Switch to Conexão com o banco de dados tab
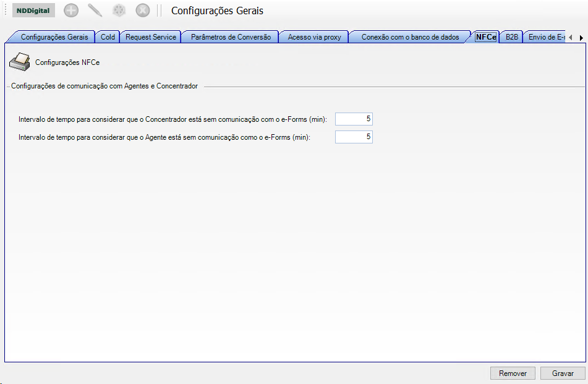 (410, 37)
